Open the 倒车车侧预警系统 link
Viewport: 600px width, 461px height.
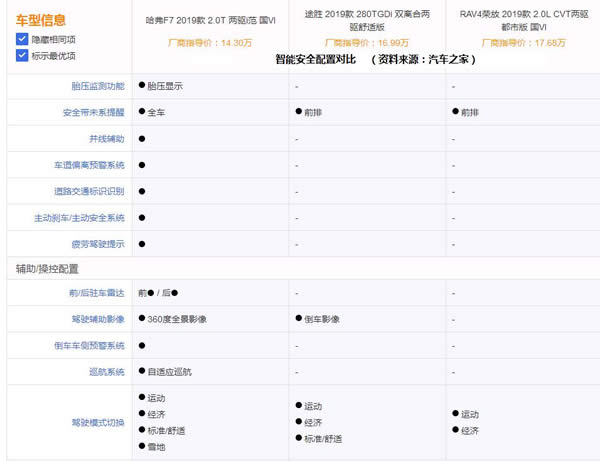(89, 346)
